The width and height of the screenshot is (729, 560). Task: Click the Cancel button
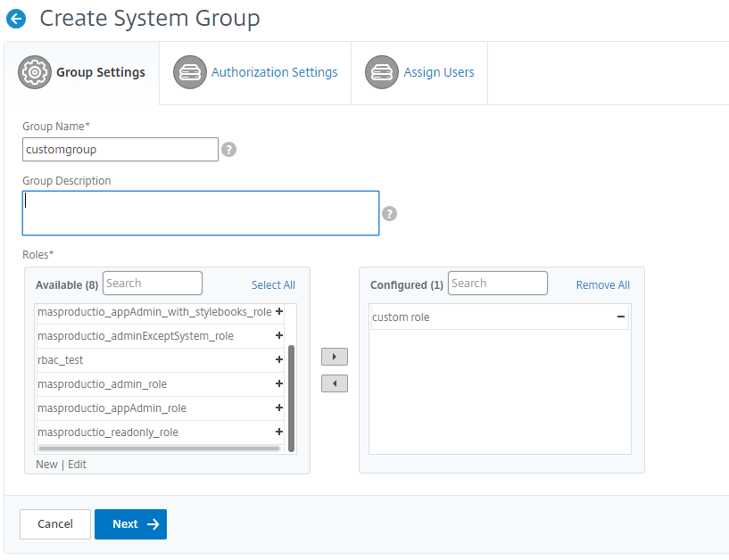pos(55,524)
